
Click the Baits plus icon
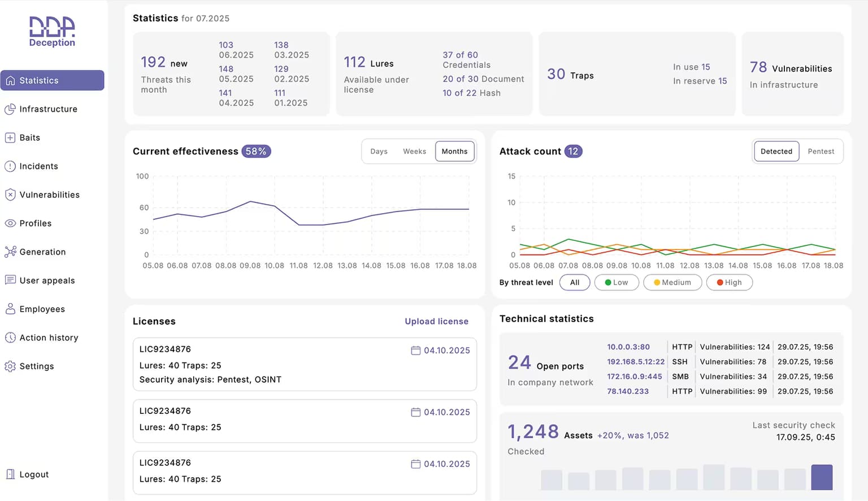pos(10,137)
